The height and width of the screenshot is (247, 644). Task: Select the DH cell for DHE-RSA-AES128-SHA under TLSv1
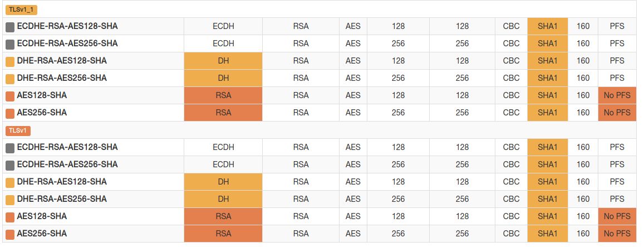click(x=223, y=182)
